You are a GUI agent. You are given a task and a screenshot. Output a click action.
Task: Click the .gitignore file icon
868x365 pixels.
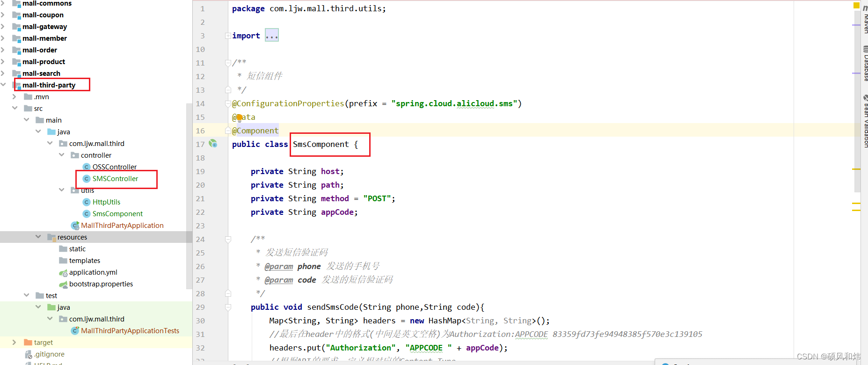tap(28, 355)
